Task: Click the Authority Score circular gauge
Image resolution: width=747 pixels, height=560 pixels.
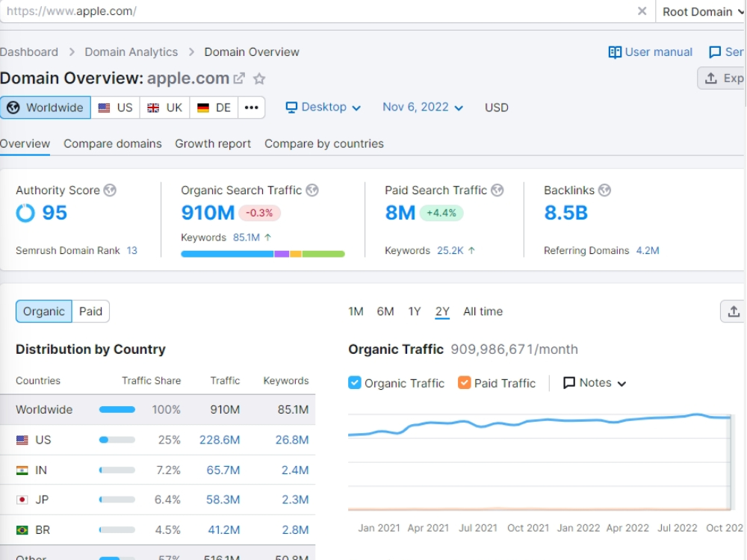Action: (x=25, y=213)
